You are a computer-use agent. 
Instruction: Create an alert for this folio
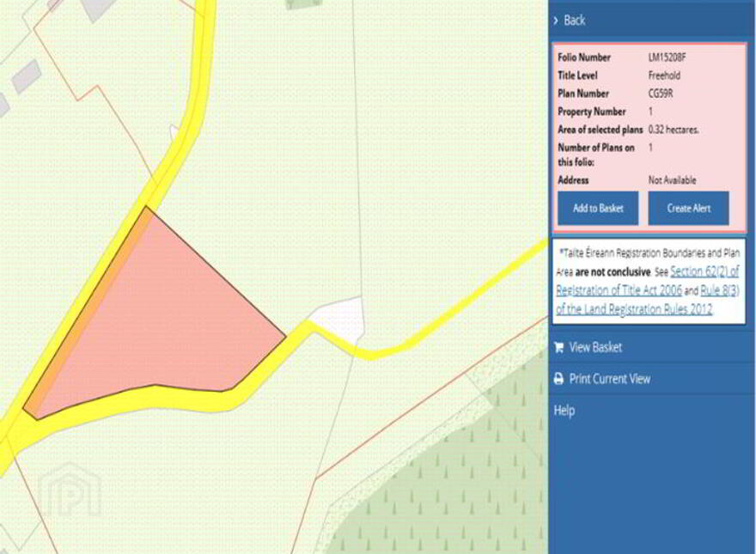point(688,209)
